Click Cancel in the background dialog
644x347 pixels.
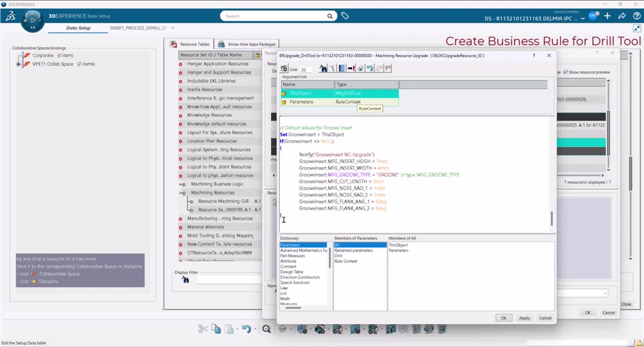pos(608,313)
